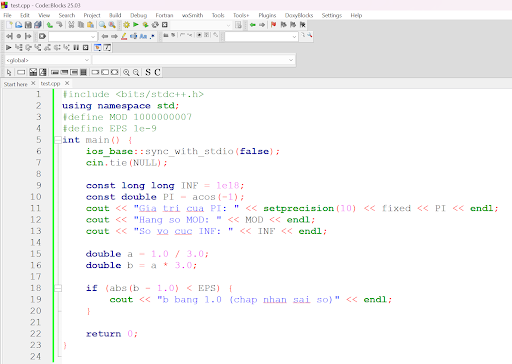Select the pointer tool in shapes toolbar
The height and width of the screenshot is (364, 512).
9,72
